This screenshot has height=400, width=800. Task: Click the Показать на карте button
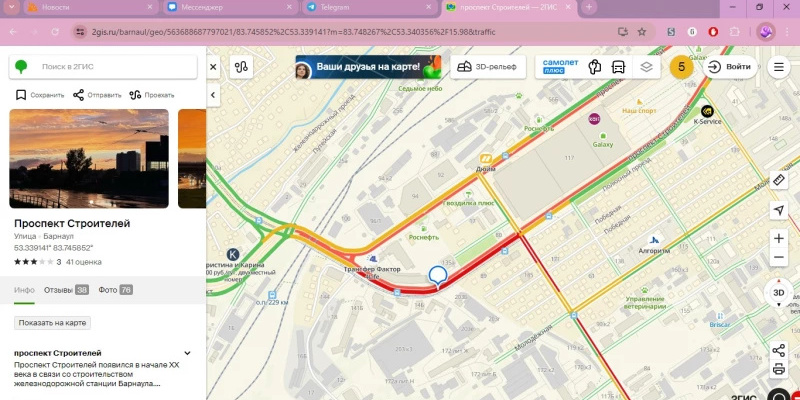pyautogui.click(x=53, y=323)
